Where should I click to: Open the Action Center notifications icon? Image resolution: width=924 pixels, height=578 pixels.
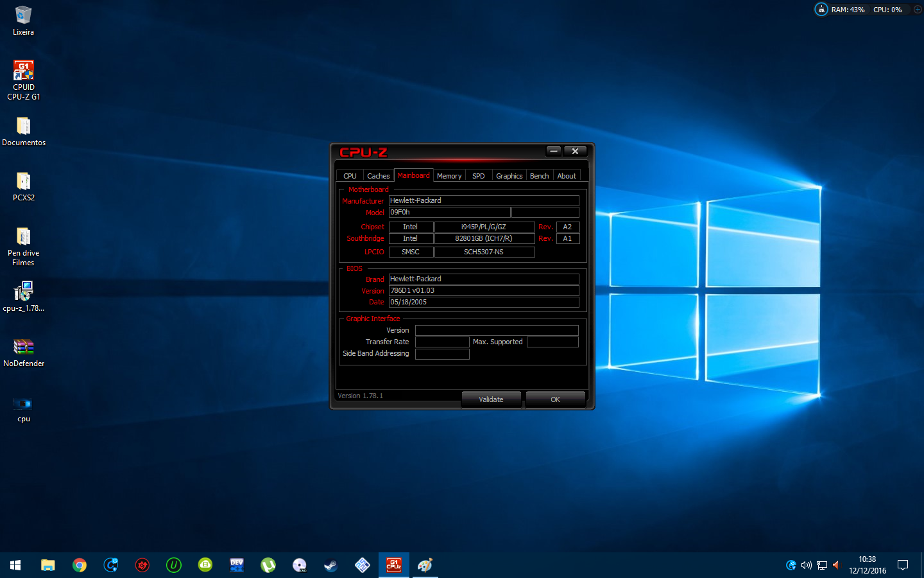point(903,565)
